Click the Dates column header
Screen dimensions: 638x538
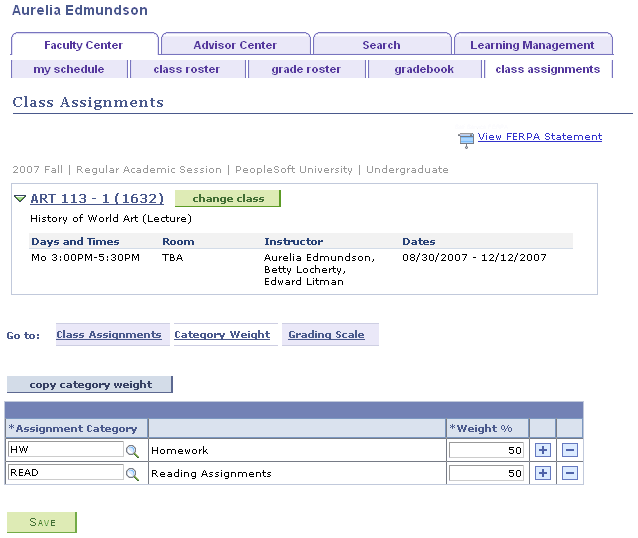pos(419,242)
